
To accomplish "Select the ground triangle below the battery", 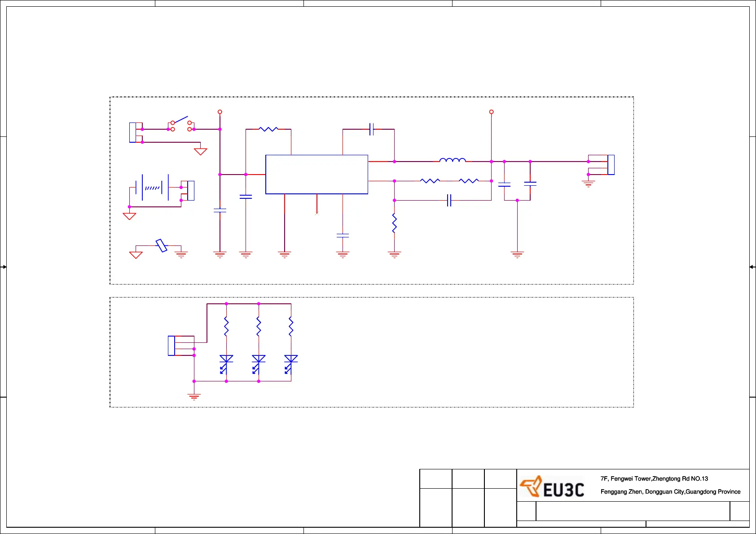I will pos(129,216).
